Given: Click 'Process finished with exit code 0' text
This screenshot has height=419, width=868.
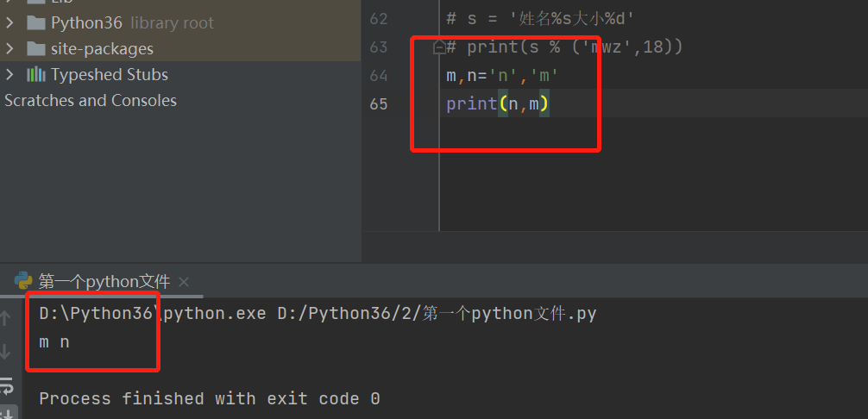Looking at the screenshot, I should coord(210,398).
